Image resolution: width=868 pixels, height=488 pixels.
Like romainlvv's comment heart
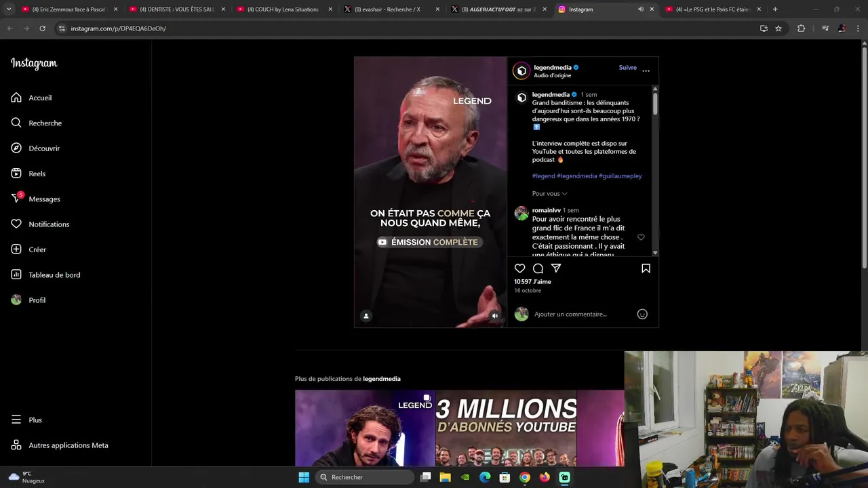point(641,237)
